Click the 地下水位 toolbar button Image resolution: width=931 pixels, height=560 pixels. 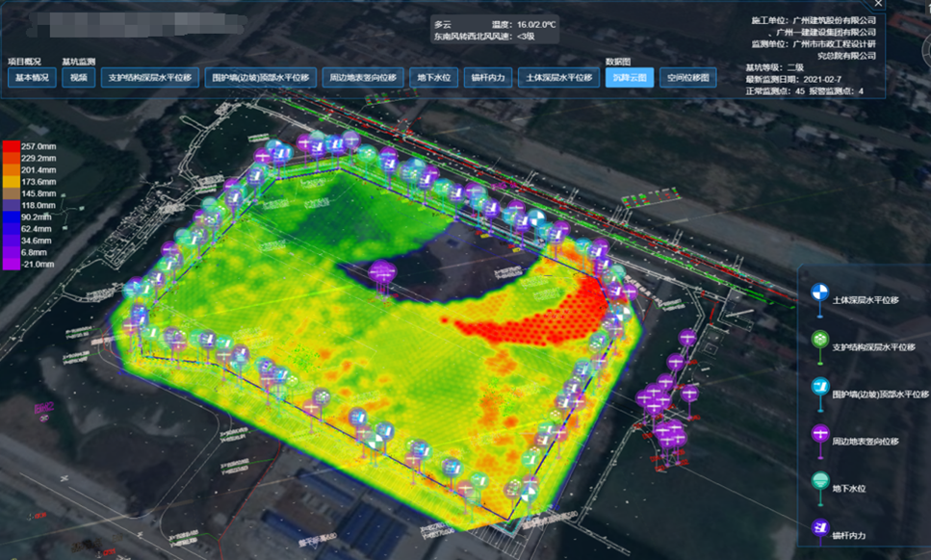[433, 78]
